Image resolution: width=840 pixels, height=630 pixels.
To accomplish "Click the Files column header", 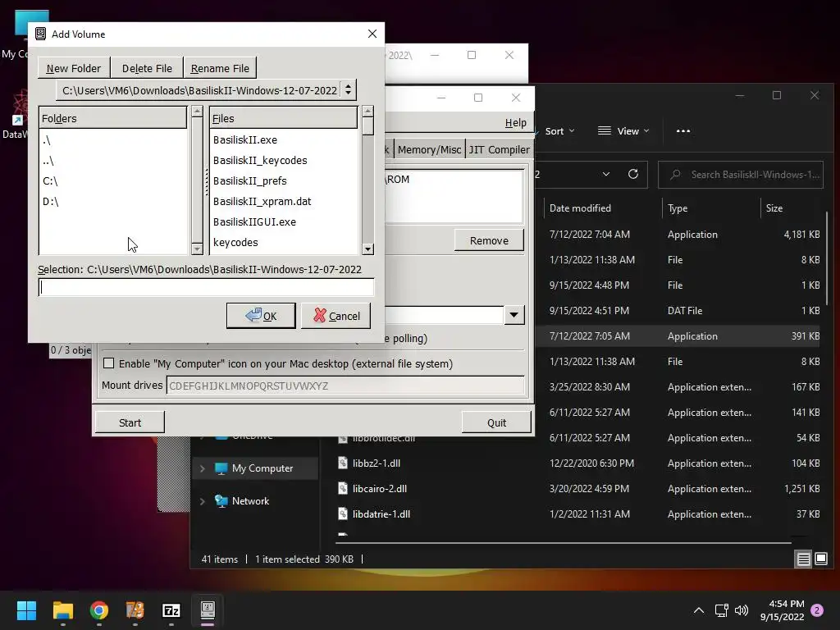I will coord(283,118).
